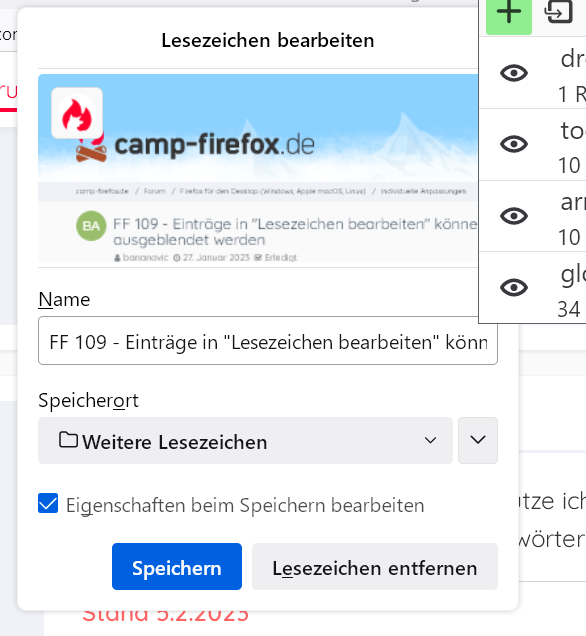
Task: Uncheck Eigenschaften beim Speichern bearbeiten
Action: click(48, 503)
